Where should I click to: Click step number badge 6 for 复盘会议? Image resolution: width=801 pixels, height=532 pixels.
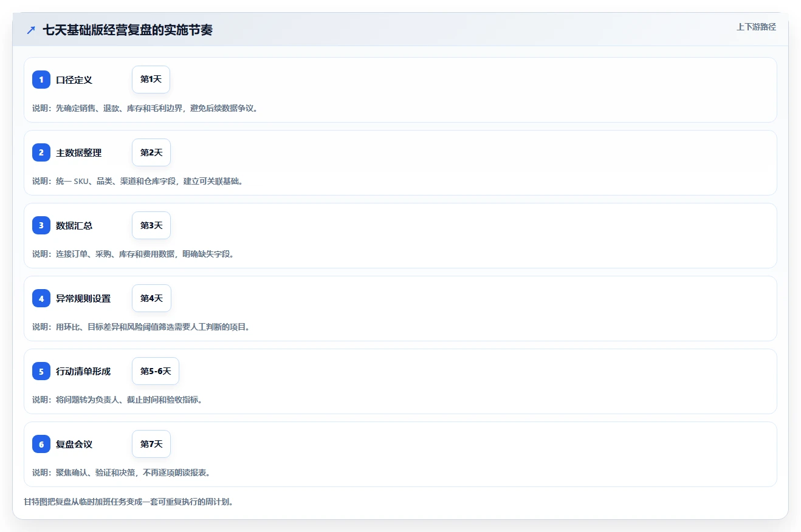(41, 444)
